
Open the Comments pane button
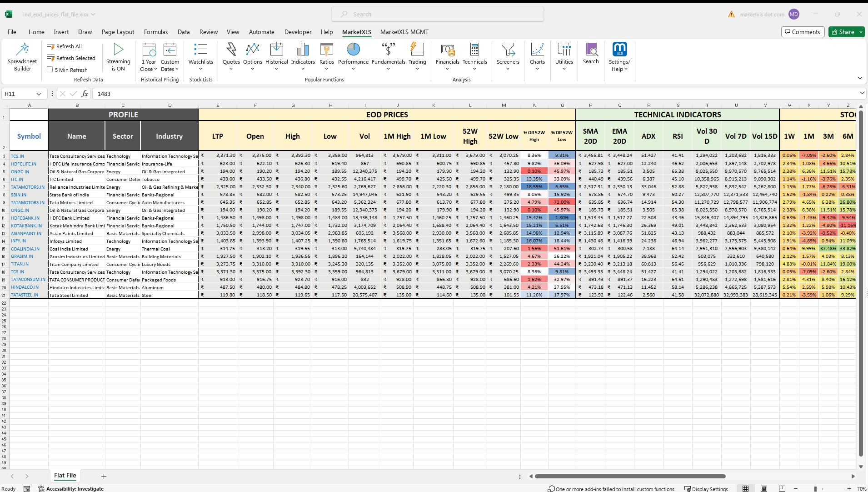tap(803, 32)
